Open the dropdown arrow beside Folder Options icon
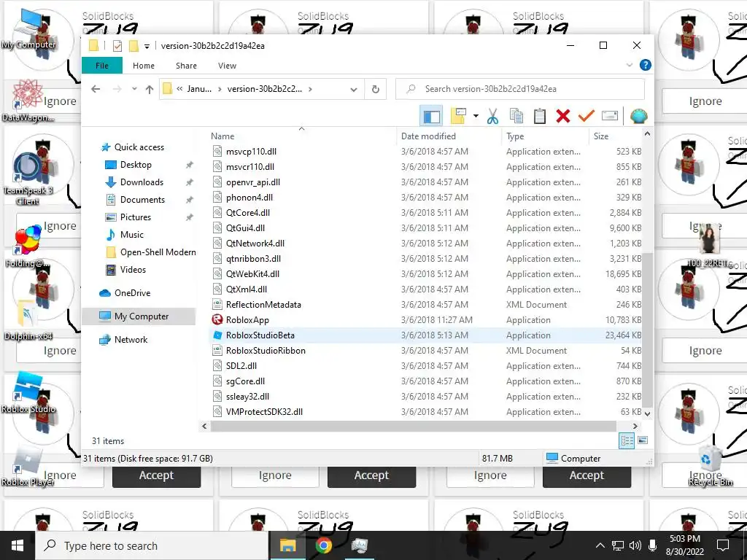 click(476, 116)
